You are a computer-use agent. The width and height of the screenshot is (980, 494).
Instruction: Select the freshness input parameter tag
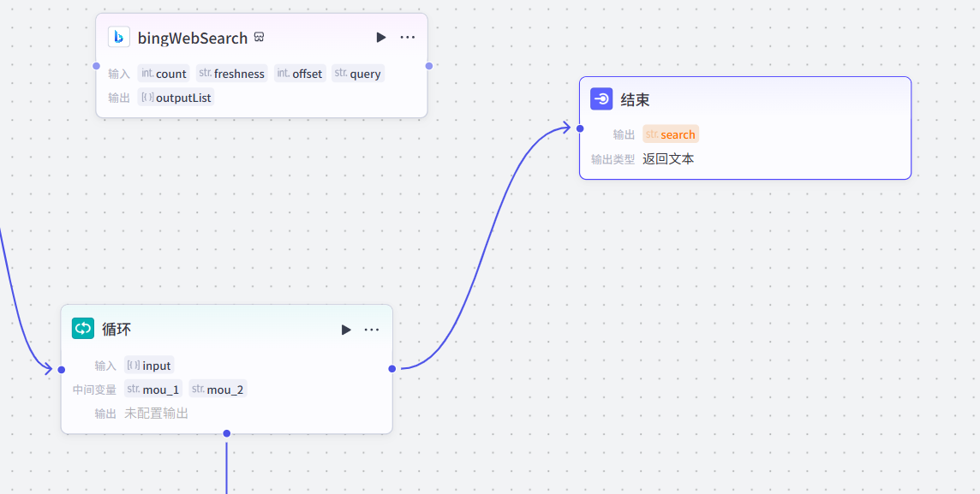click(231, 74)
